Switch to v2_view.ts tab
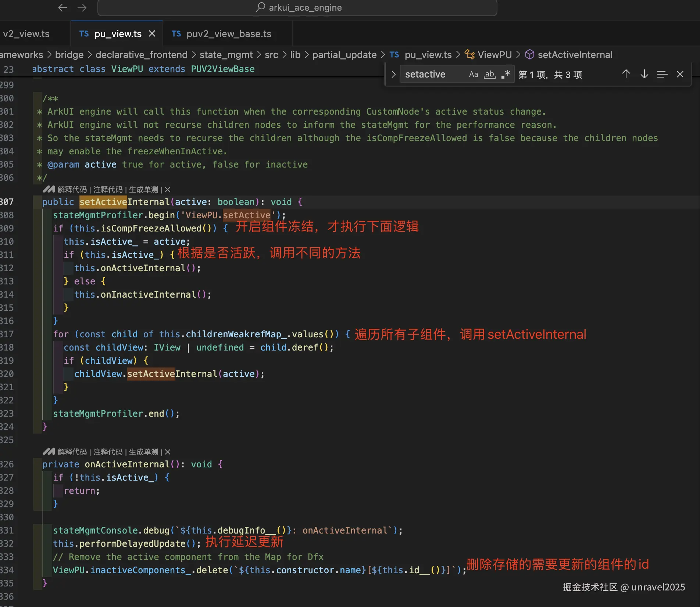This screenshot has width=700, height=607. point(26,34)
